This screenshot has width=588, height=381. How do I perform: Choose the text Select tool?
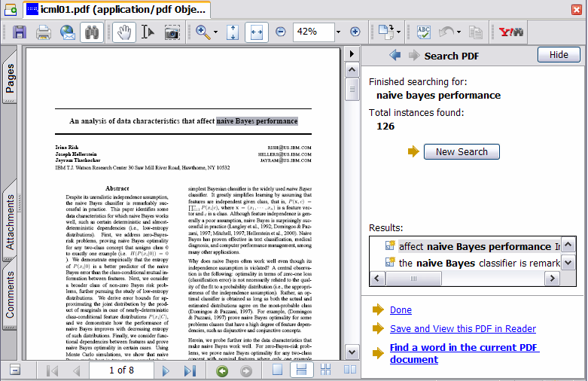(148, 32)
